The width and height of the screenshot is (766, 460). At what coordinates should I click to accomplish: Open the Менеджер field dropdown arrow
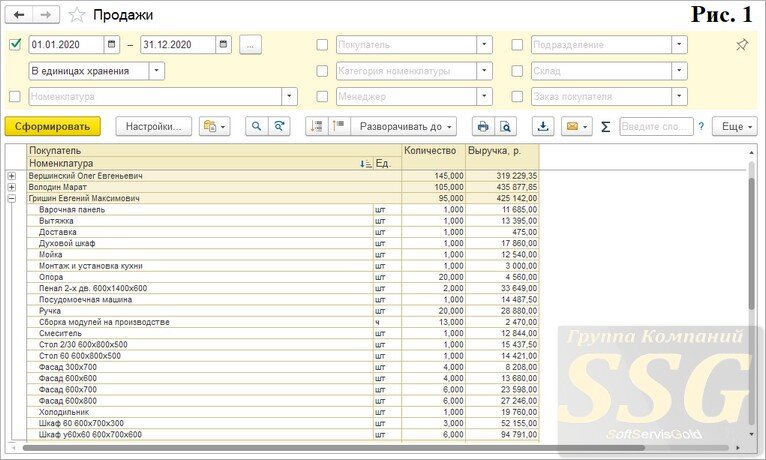point(484,96)
